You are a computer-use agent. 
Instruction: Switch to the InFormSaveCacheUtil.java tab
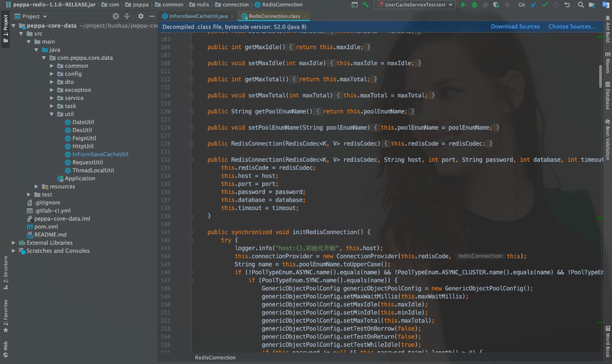[198, 16]
